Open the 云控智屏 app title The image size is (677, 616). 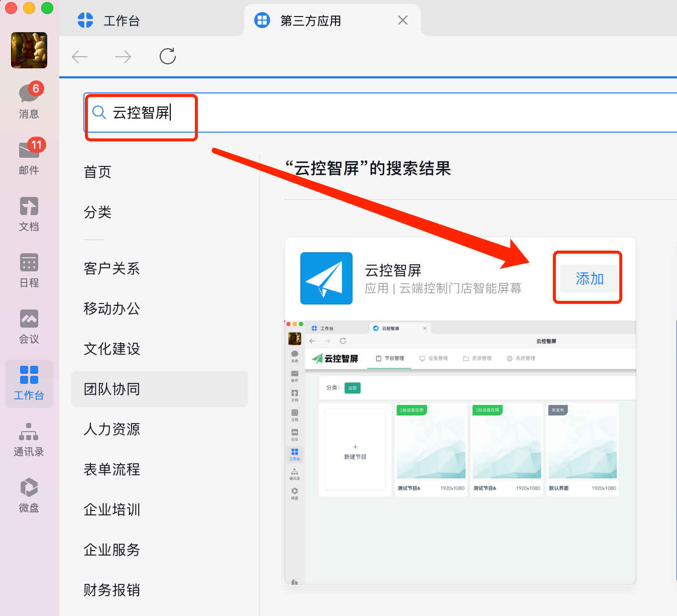point(393,270)
